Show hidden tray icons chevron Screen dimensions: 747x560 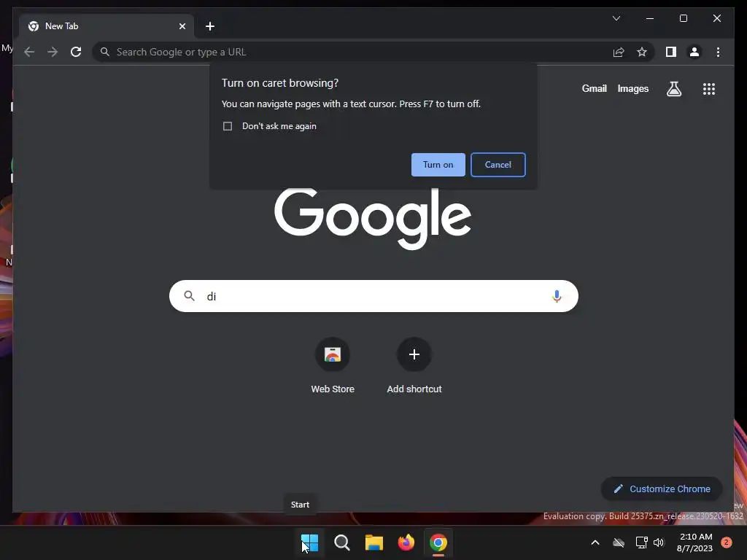click(x=595, y=542)
